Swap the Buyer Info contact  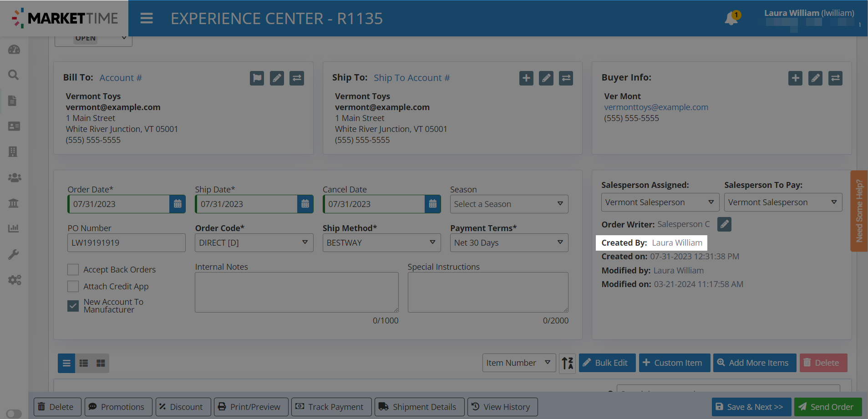point(835,78)
